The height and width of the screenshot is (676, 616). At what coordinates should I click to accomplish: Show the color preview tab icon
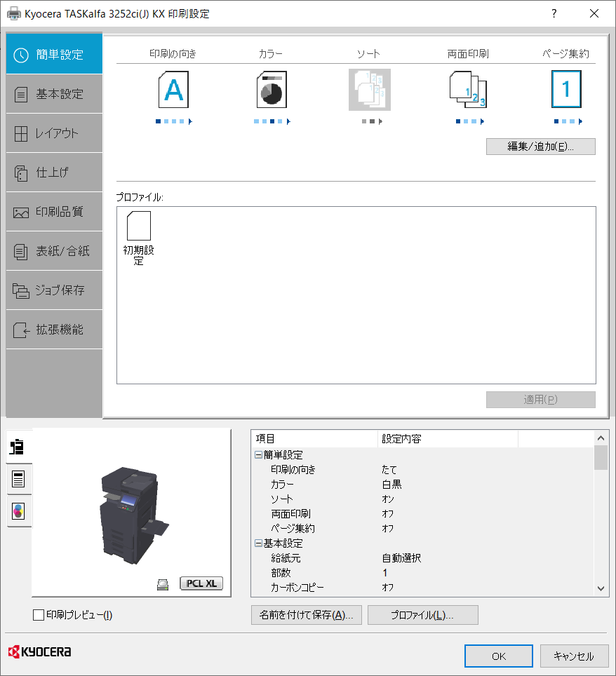18,511
